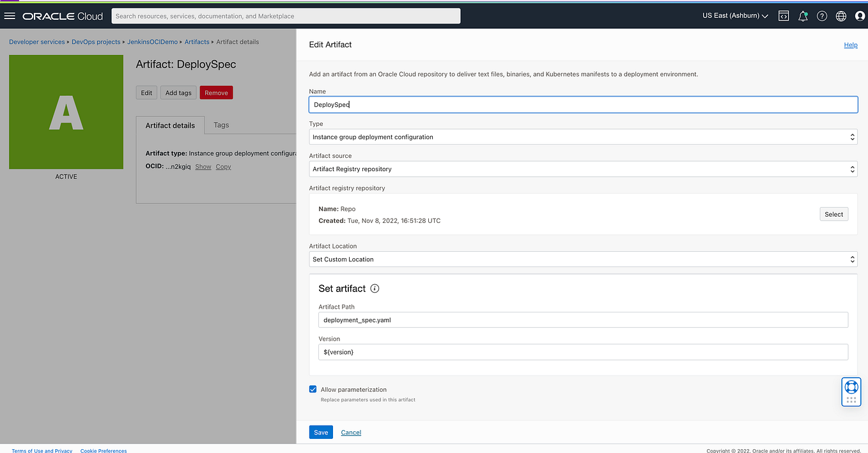Open the Artifact source dropdown
Screen dimensions: 868x453
click(x=582, y=169)
